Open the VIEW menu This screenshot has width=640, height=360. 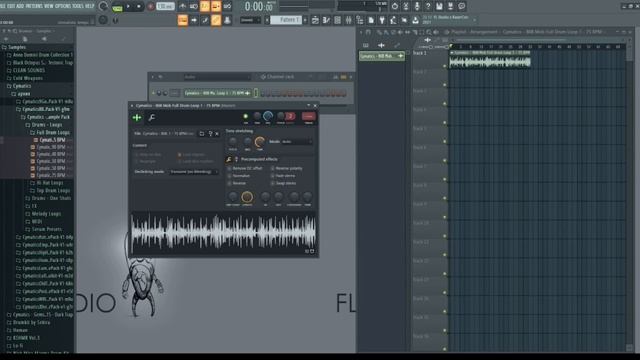(49, 6)
